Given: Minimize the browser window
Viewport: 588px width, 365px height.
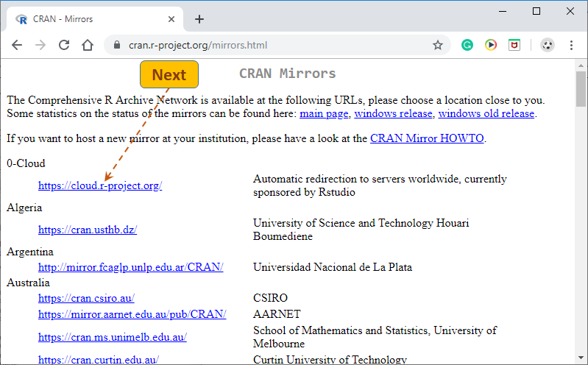Looking at the screenshot, I should coord(503,11).
